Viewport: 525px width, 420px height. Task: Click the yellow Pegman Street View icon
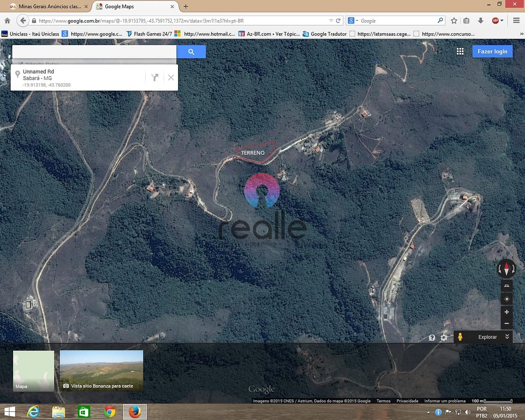click(460, 337)
